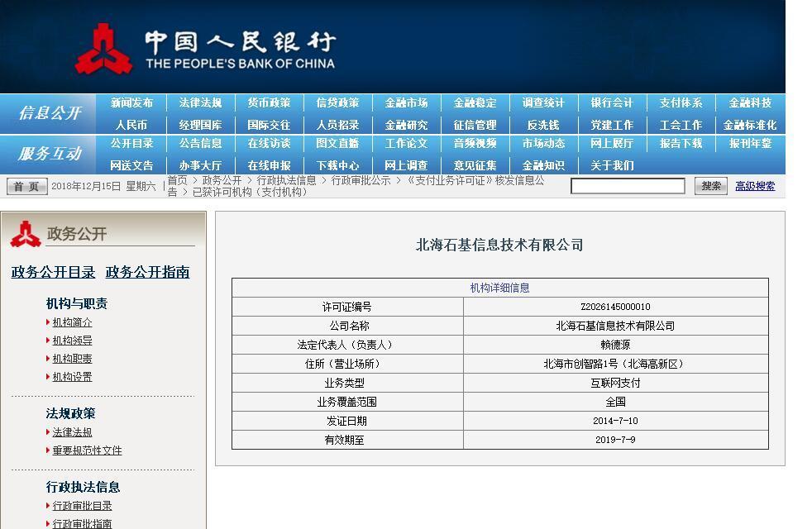Go to 金融研究 section
Screen dimensions: 812x529
406,126
